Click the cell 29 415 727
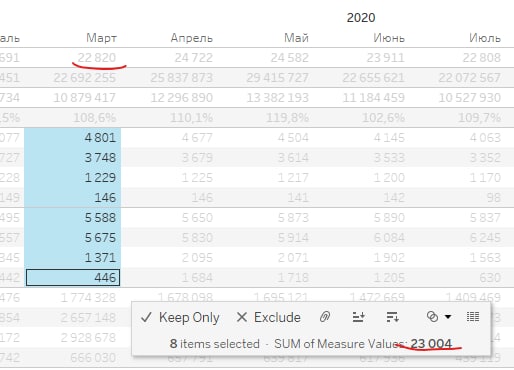Screen dimensions: 514x370 pos(277,78)
